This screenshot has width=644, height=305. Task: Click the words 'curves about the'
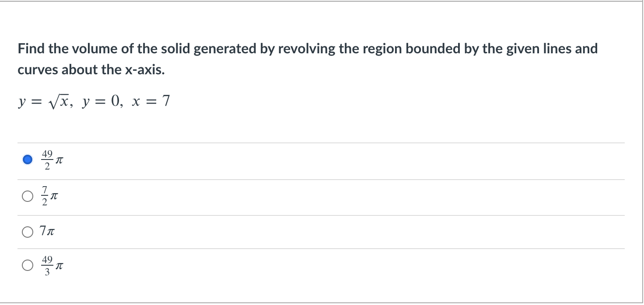[x=67, y=69]
